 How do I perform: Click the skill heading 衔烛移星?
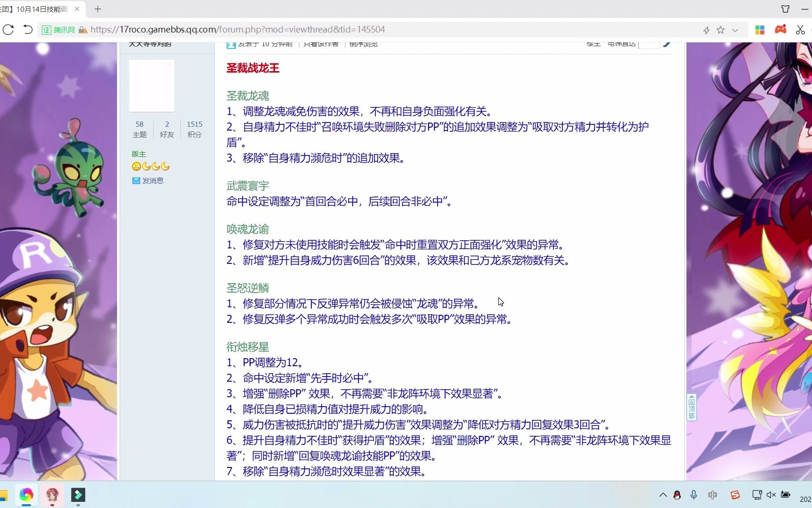coord(248,347)
